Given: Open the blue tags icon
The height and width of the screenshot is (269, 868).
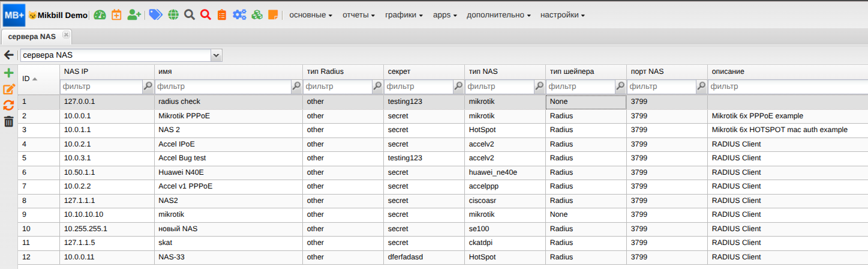Looking at the screenshot, I should tap(155, 15).
